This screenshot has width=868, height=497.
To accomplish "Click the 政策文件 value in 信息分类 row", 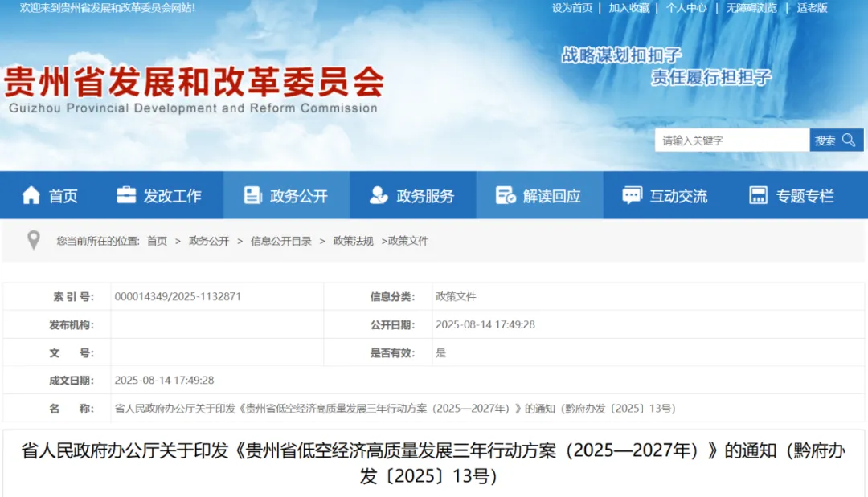I will coord(456,296).
